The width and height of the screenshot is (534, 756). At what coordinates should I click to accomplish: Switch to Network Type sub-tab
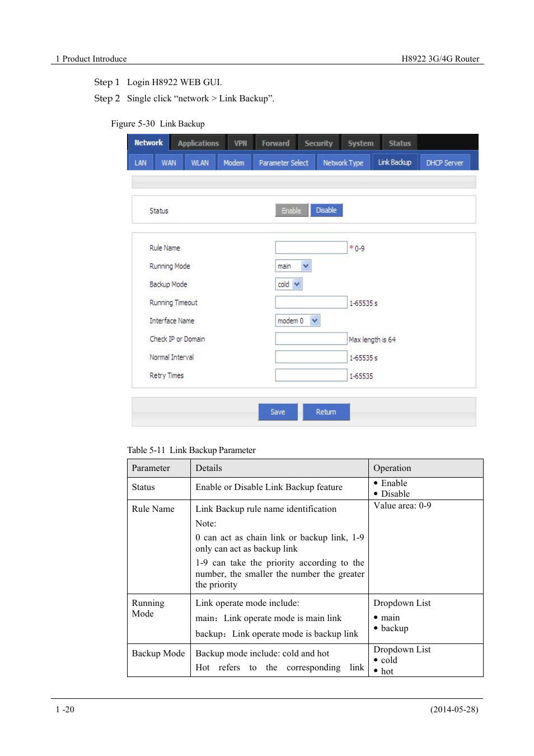click(x=343, y=163)
